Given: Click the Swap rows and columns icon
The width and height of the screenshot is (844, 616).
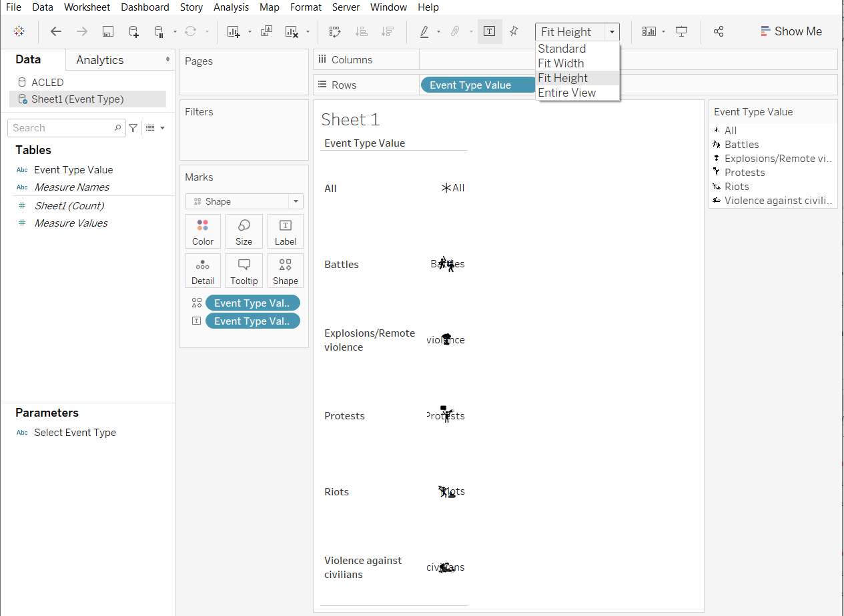Looking at the screenshot, I should pyautogui.click(x=335, y=31).
